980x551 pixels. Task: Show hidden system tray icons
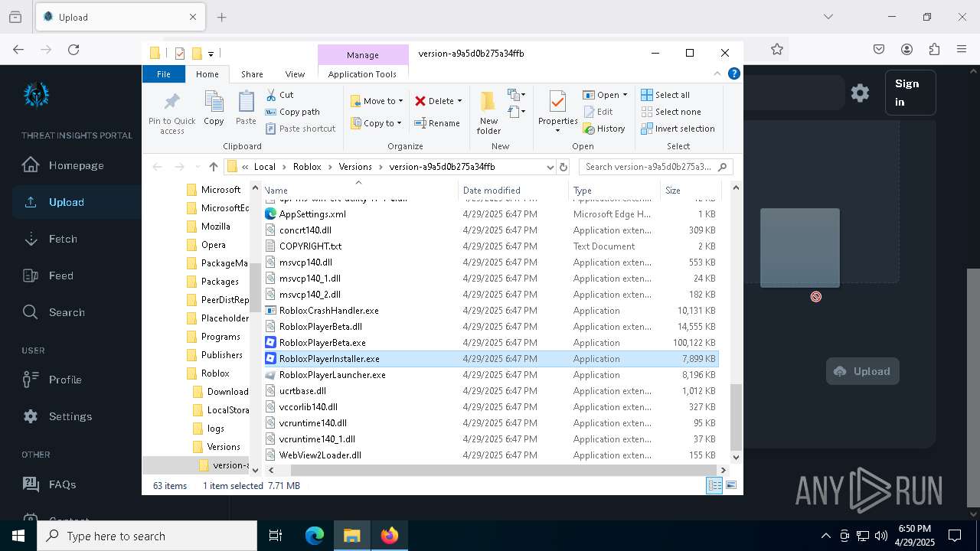(x=825, y=536)
